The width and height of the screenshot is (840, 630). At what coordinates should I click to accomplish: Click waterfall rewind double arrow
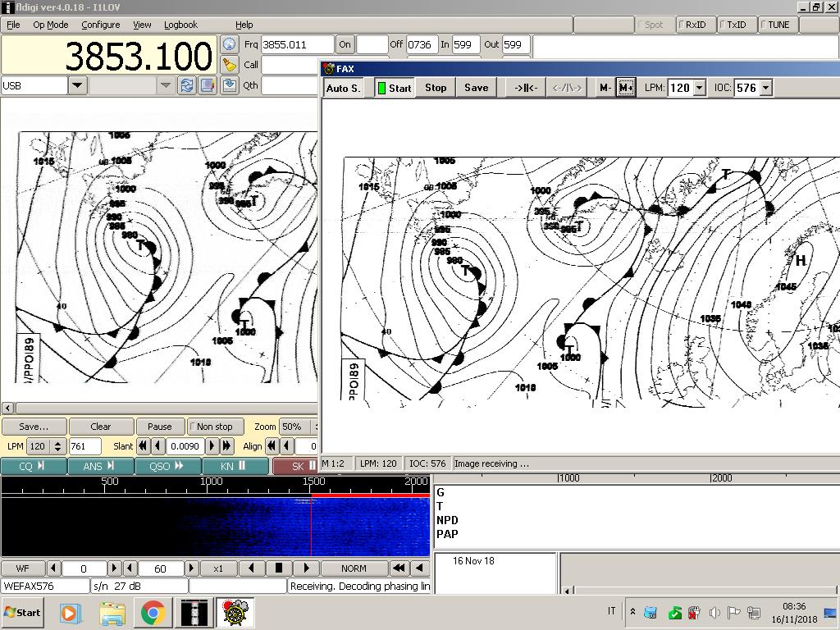[398, 568]
